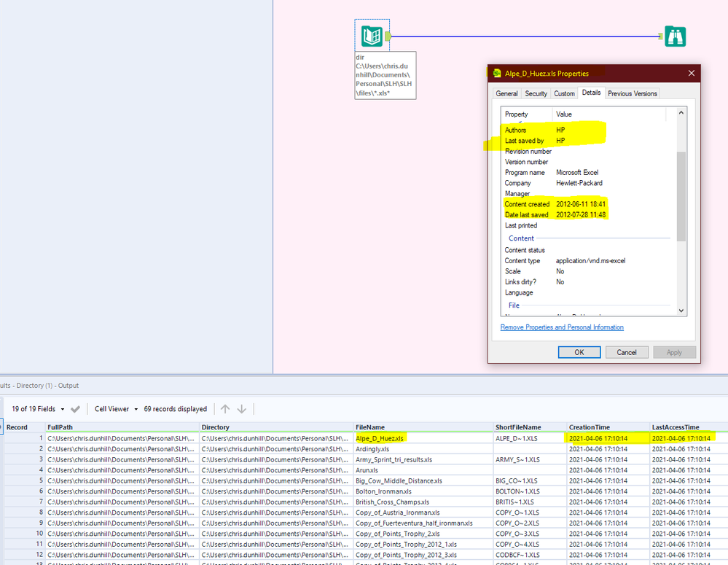Select Copy_of_Points_Trophy_2012_1.xls cell
728x565 pixels.
(x=423, y=544)
